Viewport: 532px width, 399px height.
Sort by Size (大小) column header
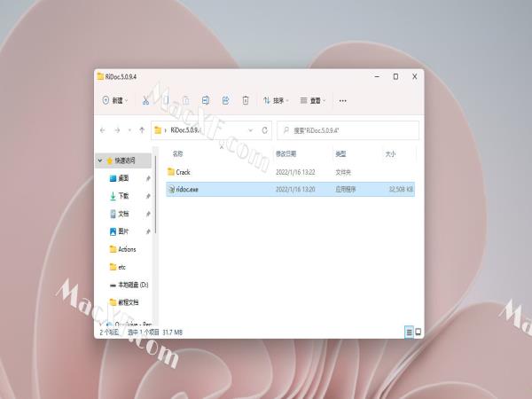[x=390, y=154]
